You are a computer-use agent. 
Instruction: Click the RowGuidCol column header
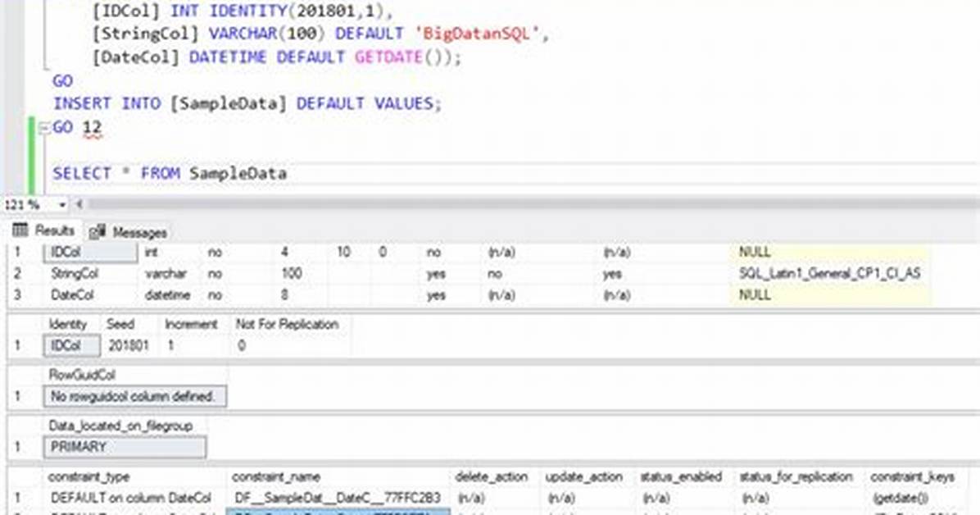click(x=82, y=375)
